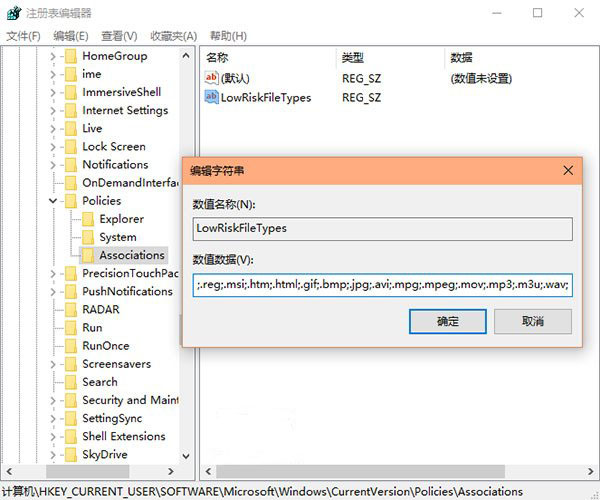Image resolution: width=600 pixels, height=500 pixels.
Task: Collapse the Policies tree node
Action: (x=53, y=201)
